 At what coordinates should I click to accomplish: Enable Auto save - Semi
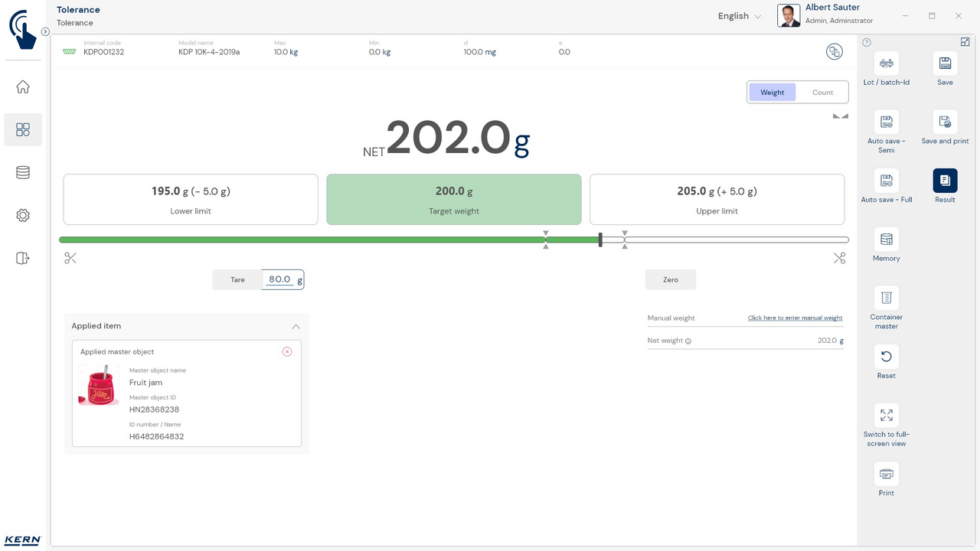pos(886,122)
